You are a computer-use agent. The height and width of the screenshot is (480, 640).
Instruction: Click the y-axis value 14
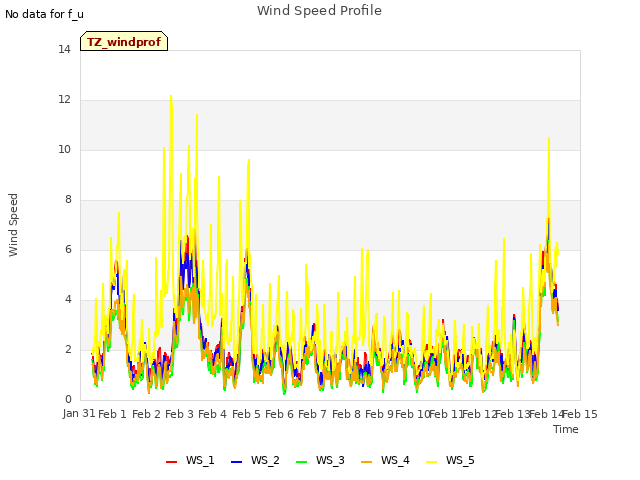click(x=64, y=49)
